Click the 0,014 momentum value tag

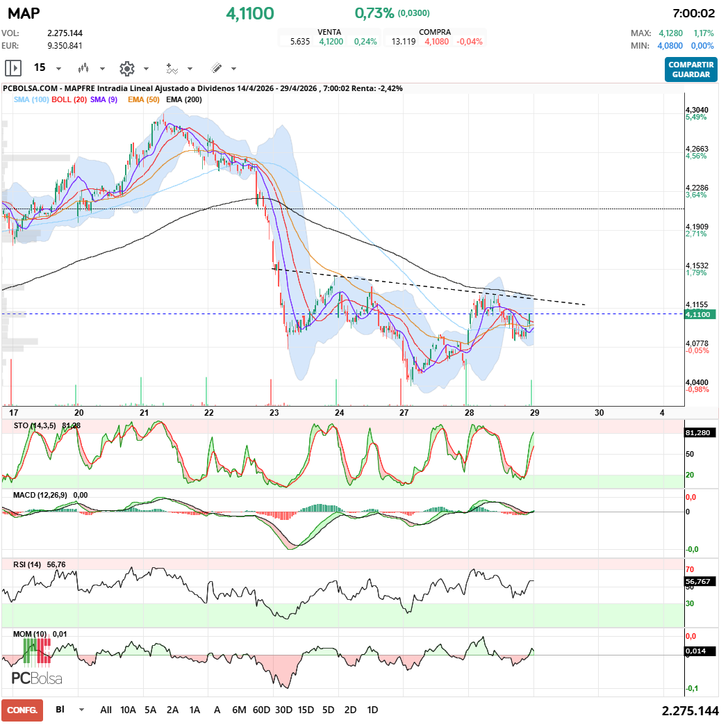[x=700, y=651]
